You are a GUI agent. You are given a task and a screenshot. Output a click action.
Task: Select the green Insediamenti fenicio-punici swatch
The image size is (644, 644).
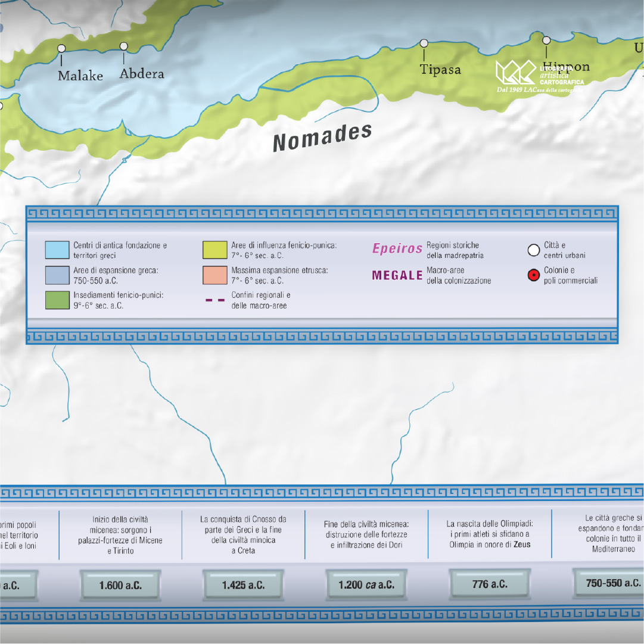(57, 300)
